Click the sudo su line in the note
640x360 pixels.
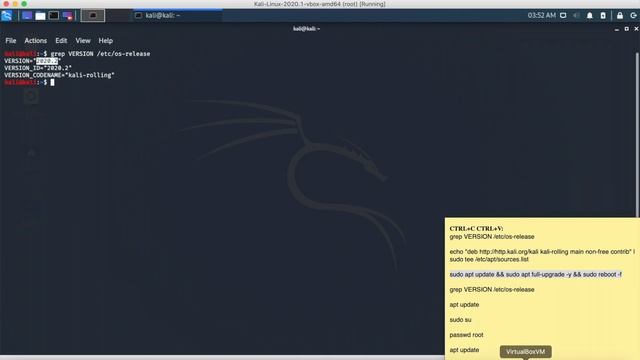[x=460, y=320]
